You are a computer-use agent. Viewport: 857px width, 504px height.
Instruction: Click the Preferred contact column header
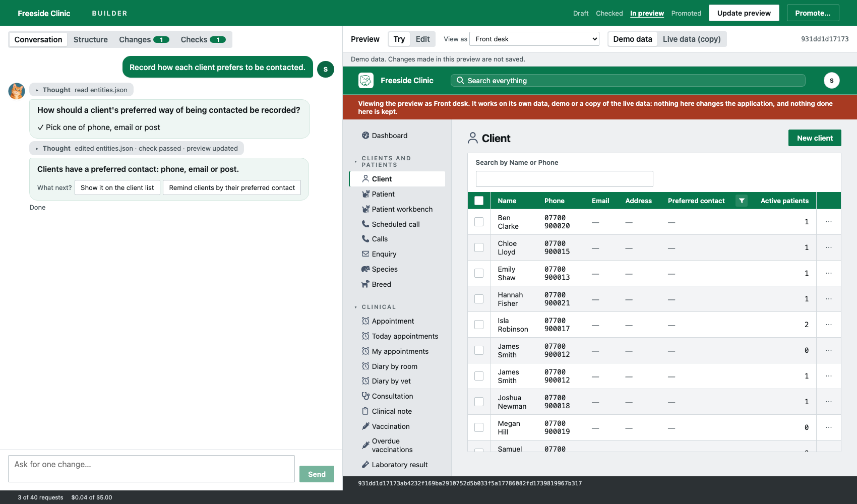tap(696, 201)
